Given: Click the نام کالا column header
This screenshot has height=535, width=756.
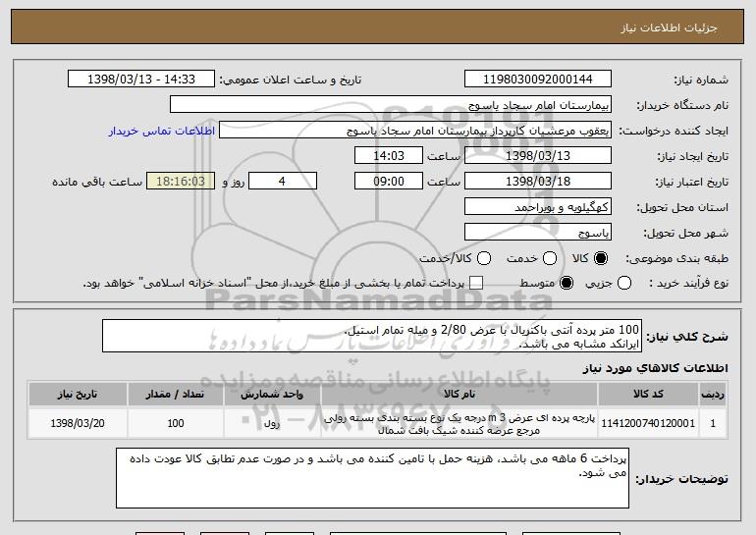Looking at the screenshot, I should 459,395.
